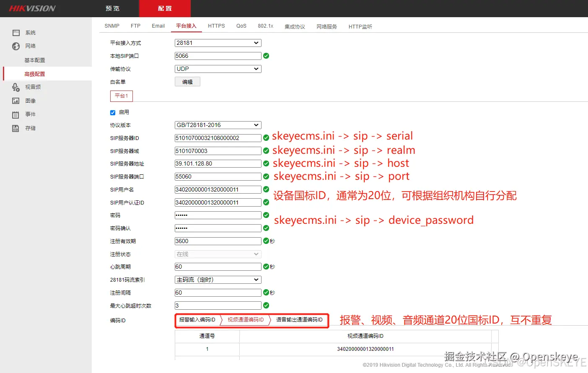
Task: Open the FTP tab
Action: 135,26
